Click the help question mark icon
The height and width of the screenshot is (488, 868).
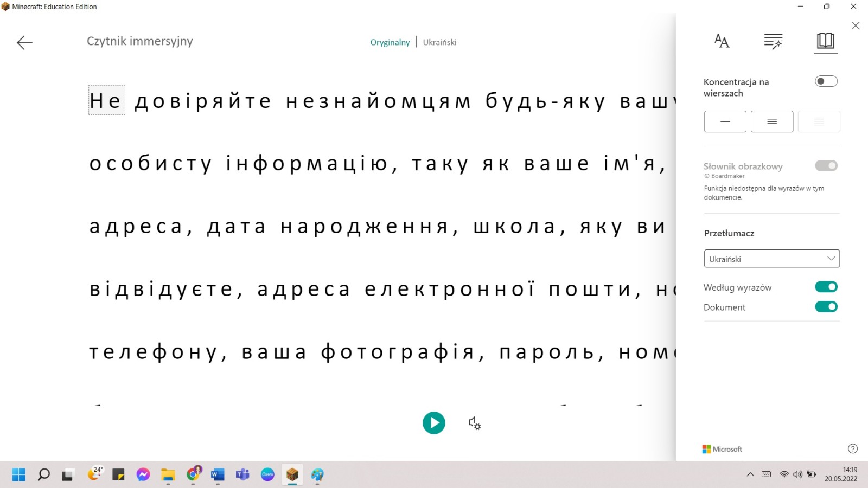(852, 448)
